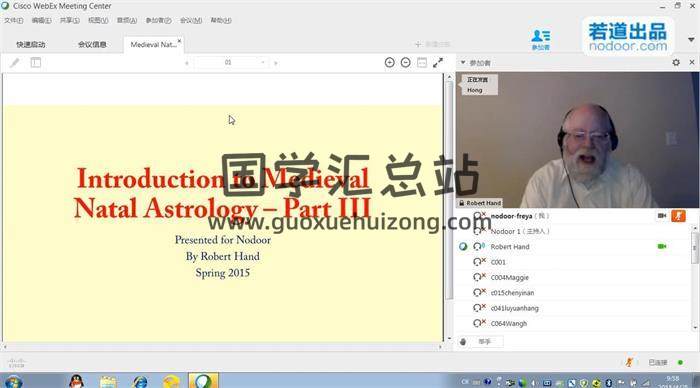
Task: Click the hand icon below participant list
Action: (x=463, y=342)
